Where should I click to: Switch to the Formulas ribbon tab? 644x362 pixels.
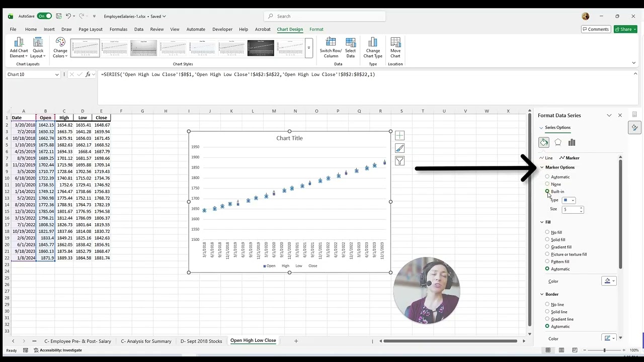click(x=118, y=29)
